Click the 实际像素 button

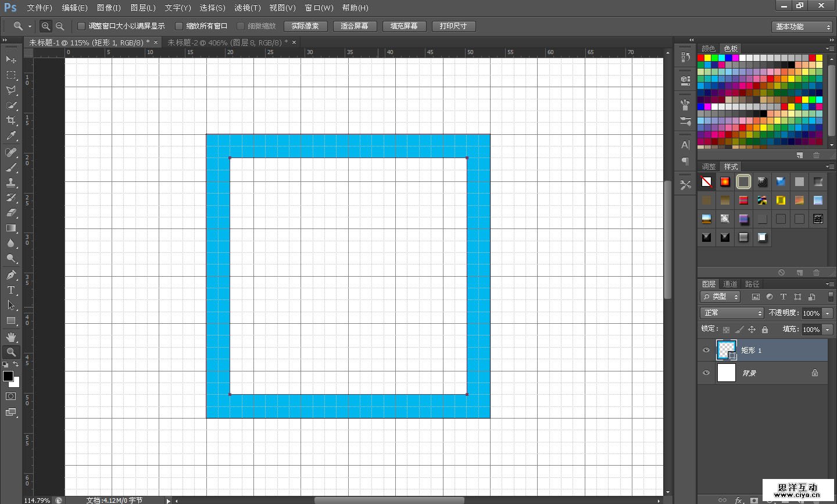point(305,26)
